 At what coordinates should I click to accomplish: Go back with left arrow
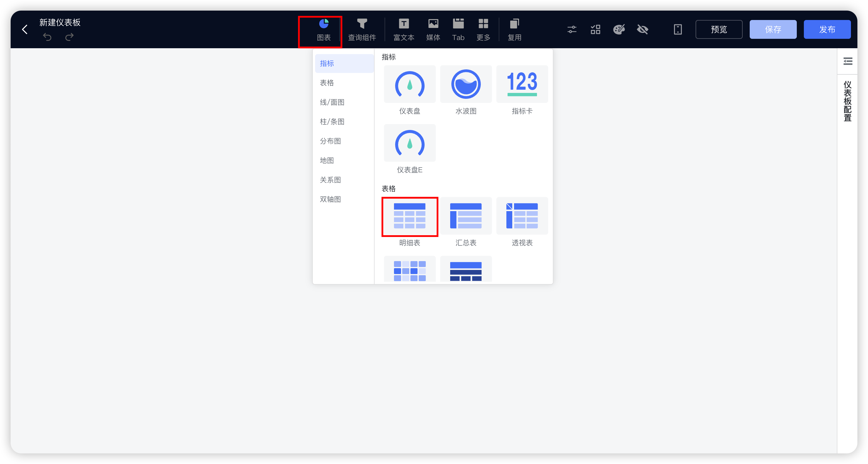25,30
